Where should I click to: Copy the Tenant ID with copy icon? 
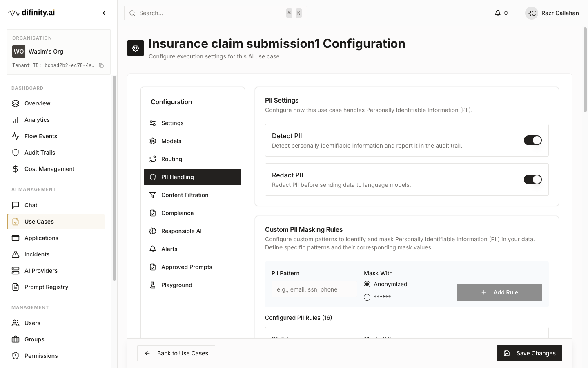click(x=101, y=65)
